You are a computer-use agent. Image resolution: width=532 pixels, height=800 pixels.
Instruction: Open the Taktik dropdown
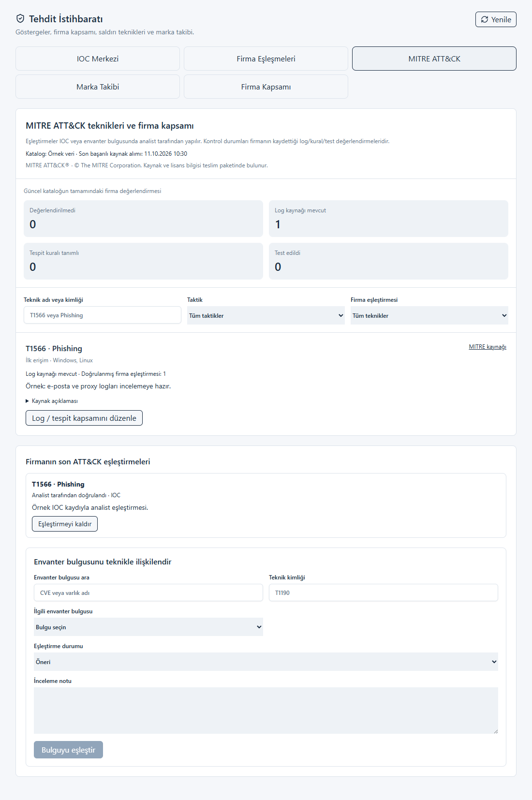point(266,315)
